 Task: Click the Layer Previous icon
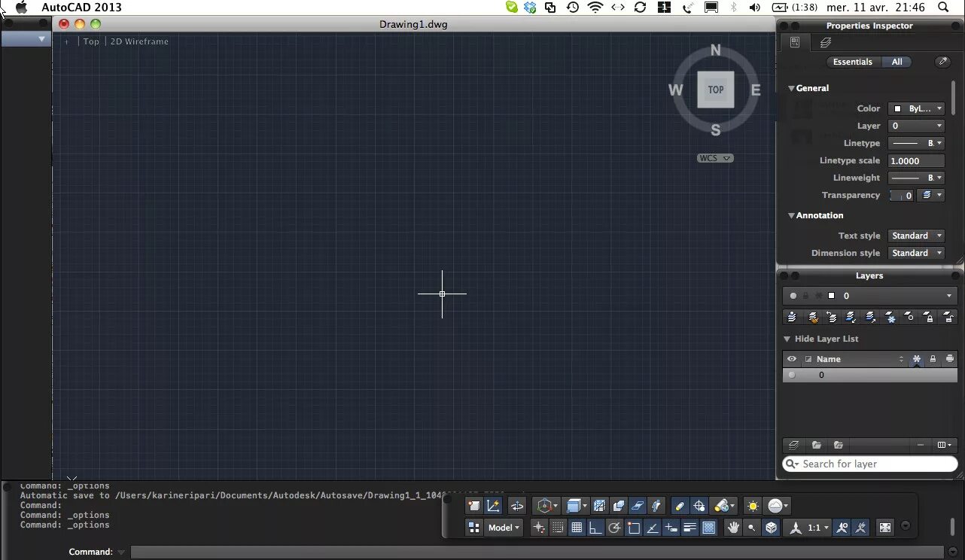tap(831, 317)
